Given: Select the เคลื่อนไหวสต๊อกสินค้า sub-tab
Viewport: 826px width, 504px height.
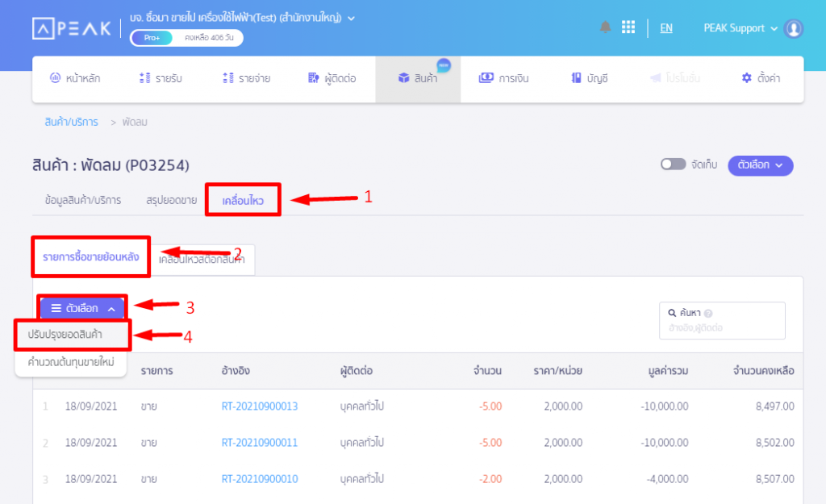Looking at the screenshot, I should [202, 260].
